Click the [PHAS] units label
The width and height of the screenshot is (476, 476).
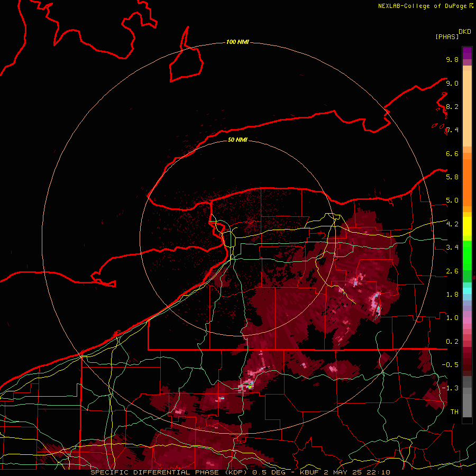(x=447, y=36)
